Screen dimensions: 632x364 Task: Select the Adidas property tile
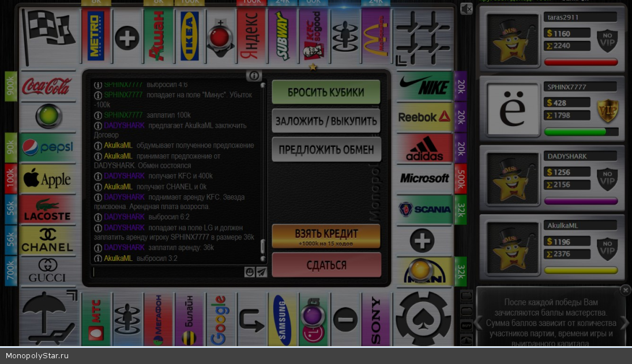(424, 148)
